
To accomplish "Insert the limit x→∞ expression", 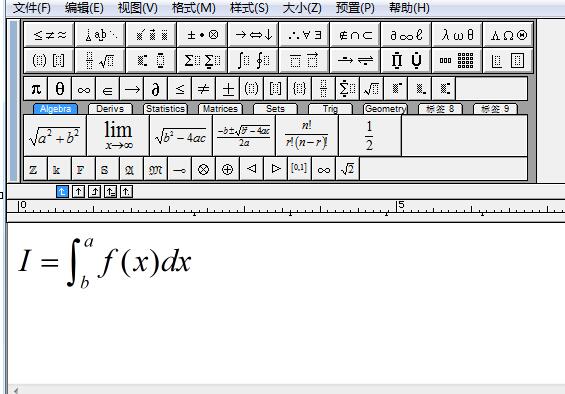I will pos(118,136).
